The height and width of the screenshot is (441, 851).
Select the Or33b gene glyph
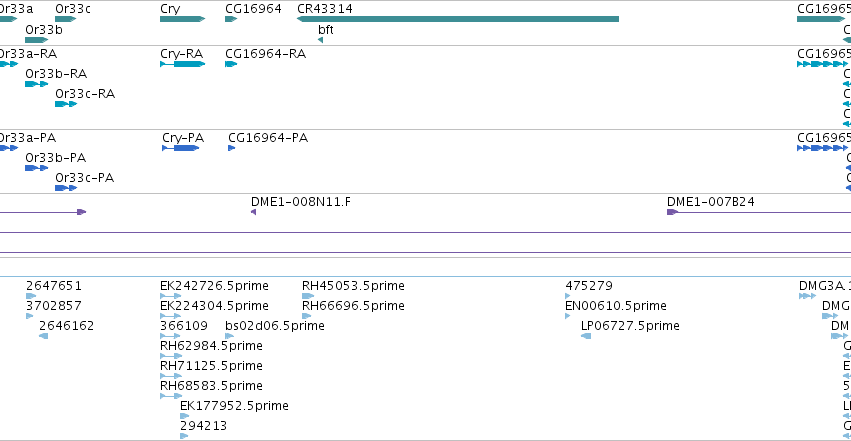tap(36, 40)
